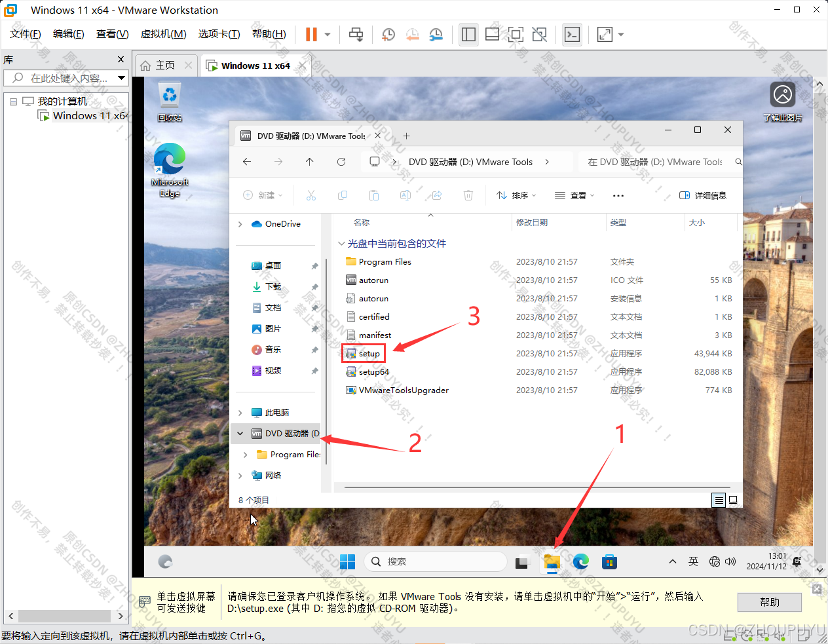828x644 pixels.
Task: Toggle Unity mode icon in toolbar
Action: pos(539,34)
